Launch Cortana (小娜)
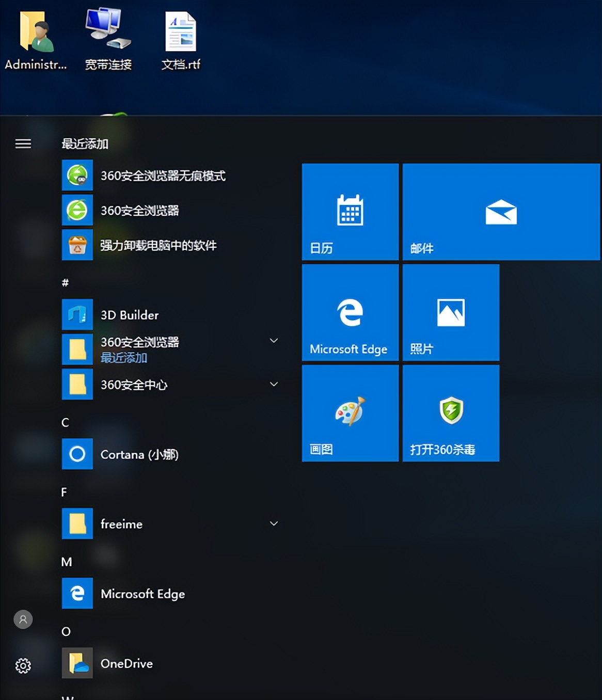Viewport: 602px width, 700px height. pyautogui.click(x=139, y=454)
